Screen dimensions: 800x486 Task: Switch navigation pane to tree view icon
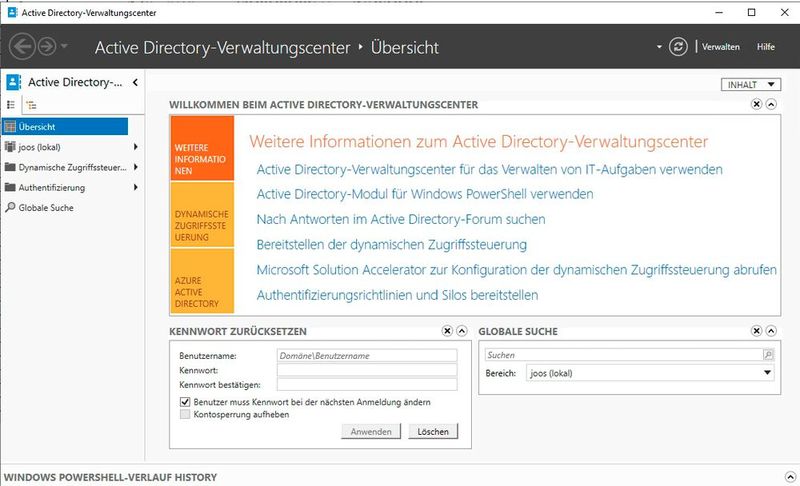coord(32,105)
